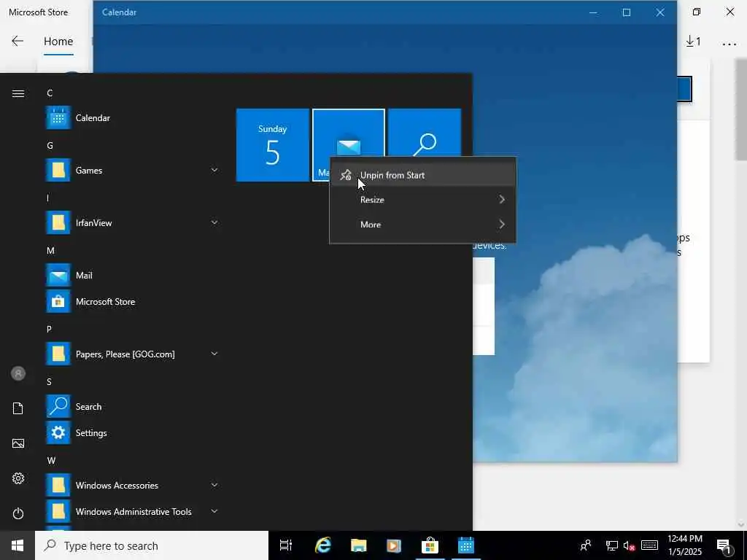
Task: Open the Resize submenu
Action: pyautogui.click(x=422, y=200)
